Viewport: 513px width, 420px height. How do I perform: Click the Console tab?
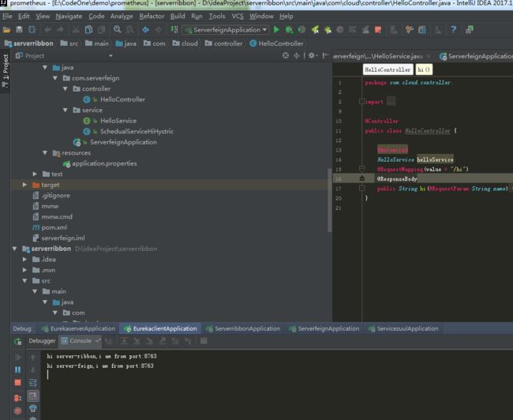pos(81,341)
